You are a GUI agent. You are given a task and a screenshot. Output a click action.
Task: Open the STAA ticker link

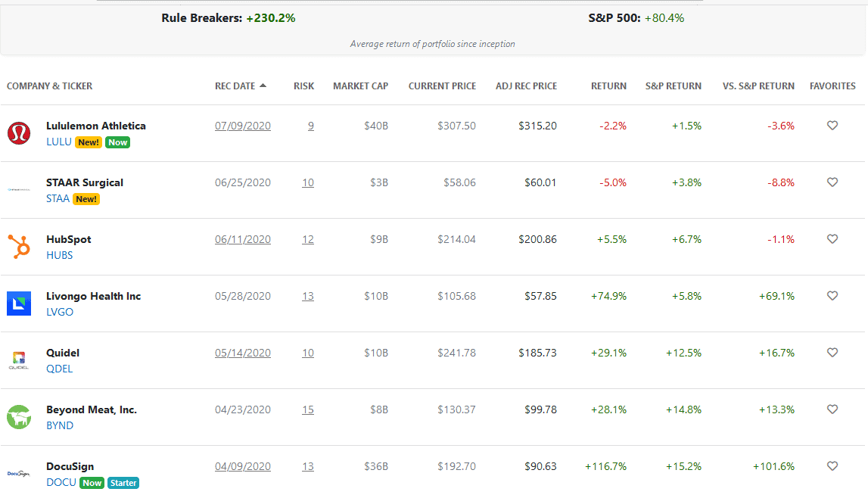(58, 198)
